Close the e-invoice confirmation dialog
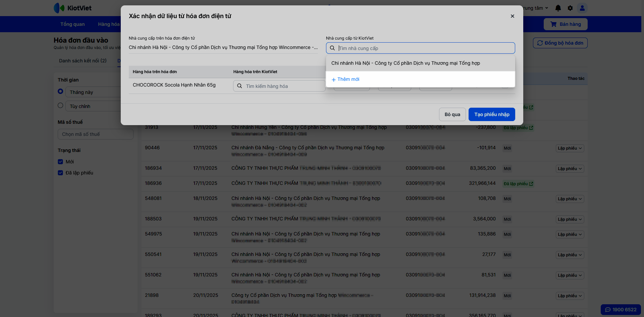Image resolution: width=644 pixels, height=317 pixels. [x=513, y=16]
